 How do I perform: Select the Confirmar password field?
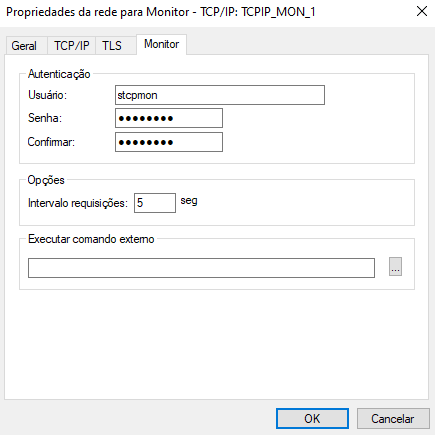click(x=169, y=142)
